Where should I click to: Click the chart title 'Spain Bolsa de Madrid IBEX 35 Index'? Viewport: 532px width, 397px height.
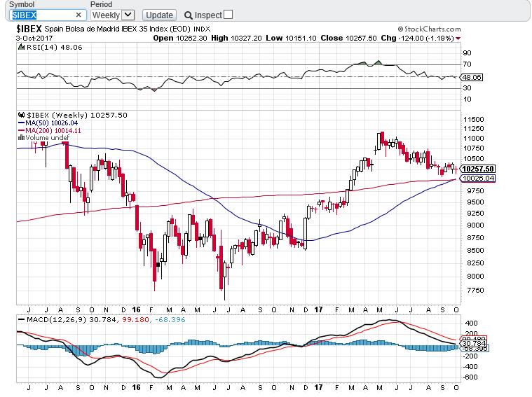pyautogui.click(x=107, y=29)
